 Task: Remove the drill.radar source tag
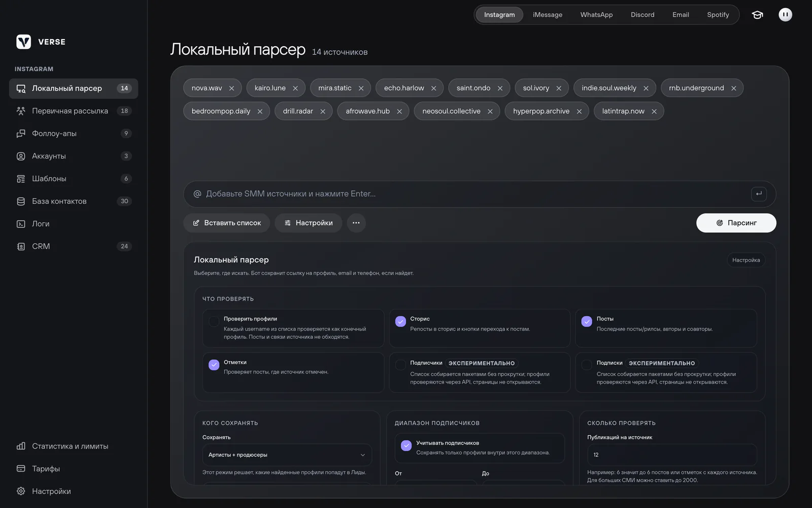tap(323, 111)
